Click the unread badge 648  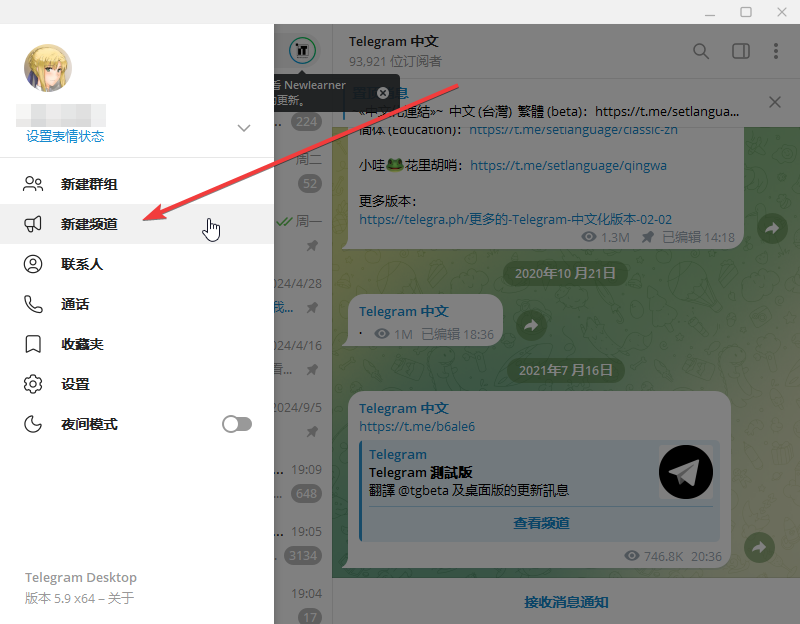coord(306,493)
